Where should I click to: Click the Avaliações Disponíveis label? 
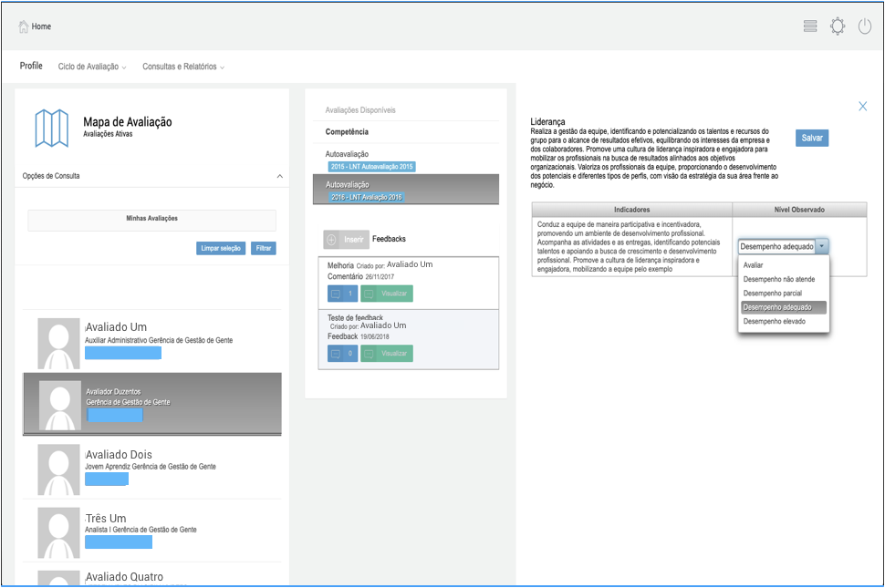pos(360,110)
